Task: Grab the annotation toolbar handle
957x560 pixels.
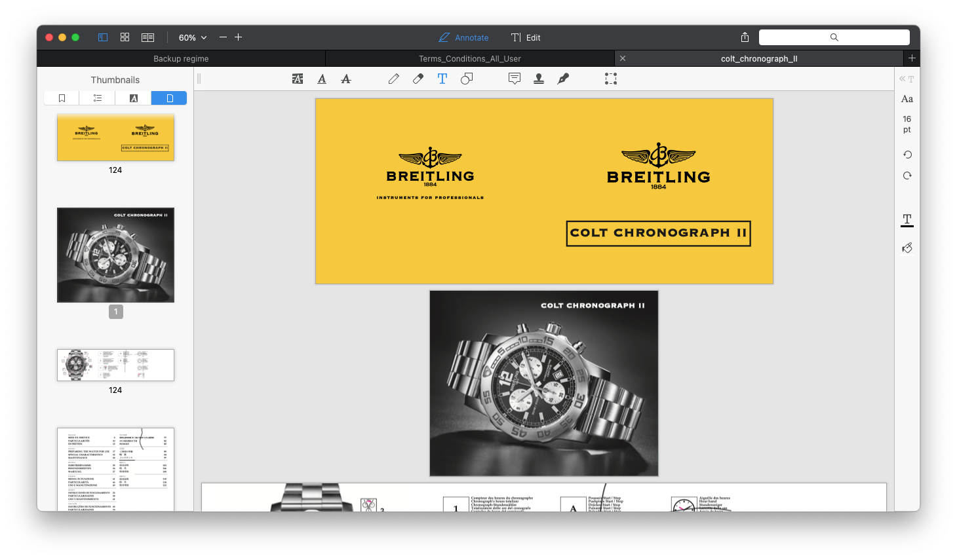Action: pyautogui.click(x=199, y=79)
